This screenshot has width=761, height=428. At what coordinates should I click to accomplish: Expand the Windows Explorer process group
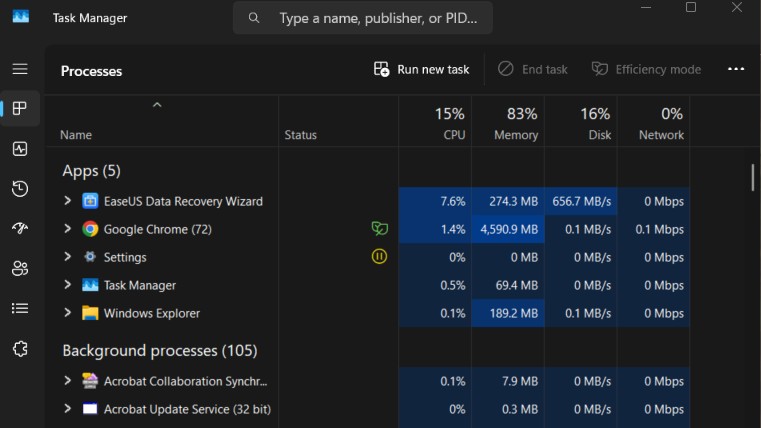tap(67, 313)
